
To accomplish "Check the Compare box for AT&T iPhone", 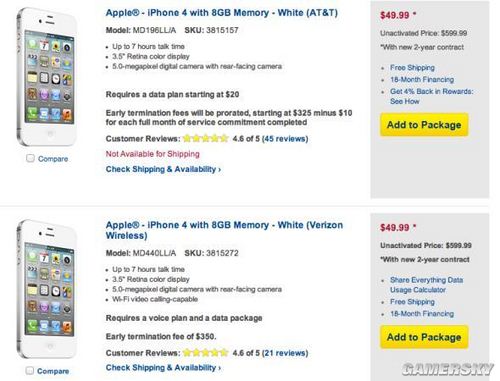I will tap(30, 158).
